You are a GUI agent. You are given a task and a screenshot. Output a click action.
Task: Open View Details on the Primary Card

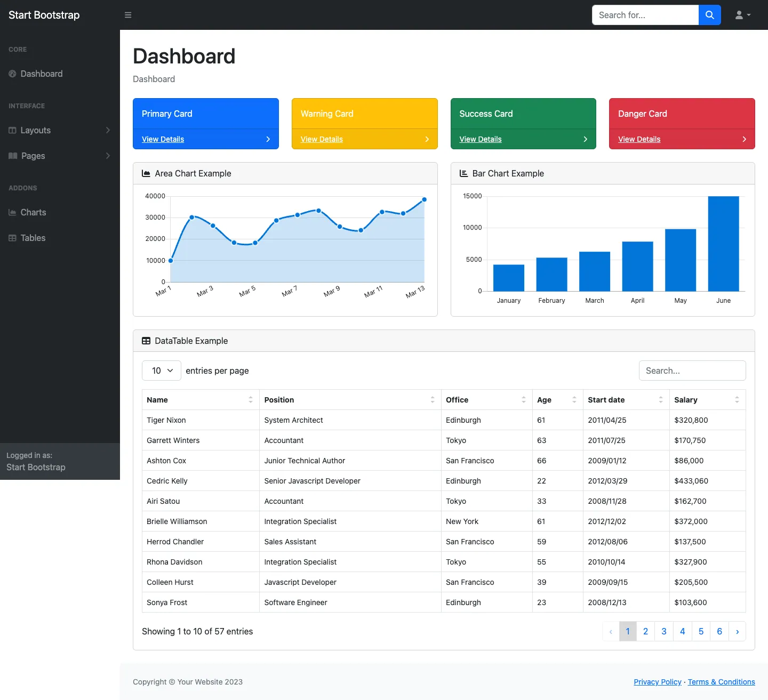click(163, 139)
